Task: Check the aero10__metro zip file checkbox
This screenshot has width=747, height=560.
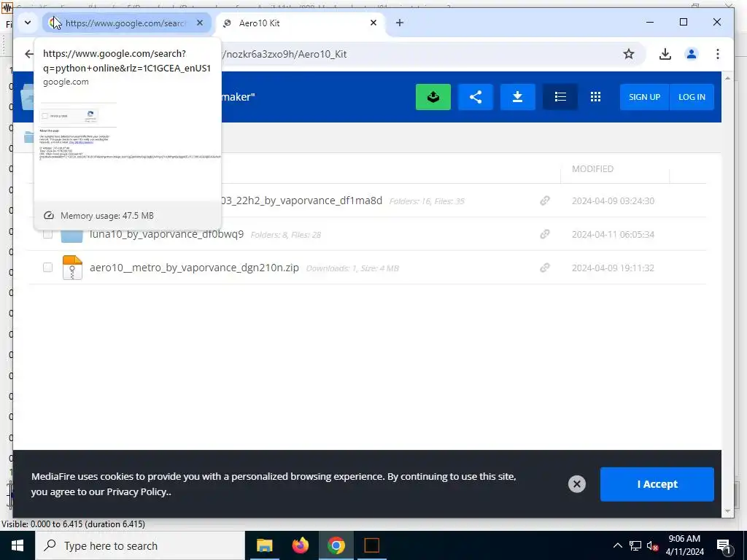Action: click(x=47, y=267)
